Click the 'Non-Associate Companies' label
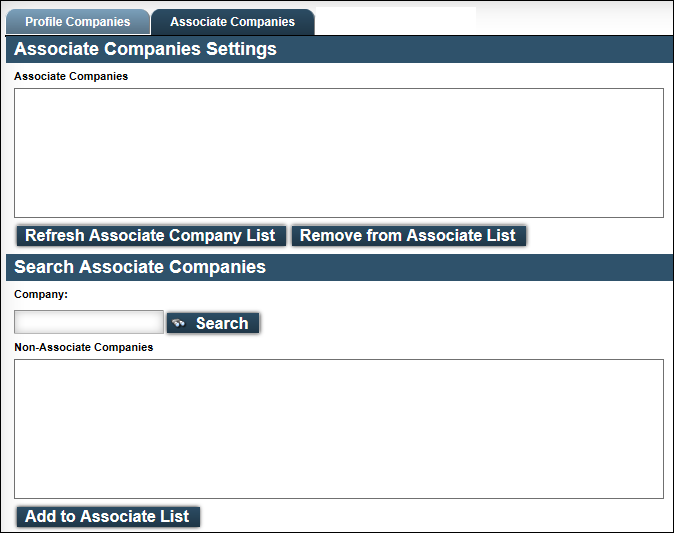This screenshot has width=674, height=533. 83,347
